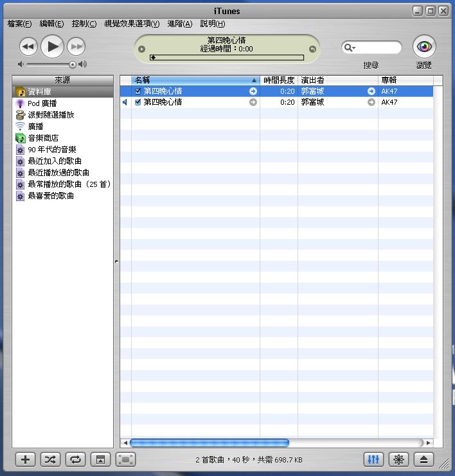The height and width of the screenshot is (476, 455).
Task: Adjust the volume slider knob
Action: (73, 64)
